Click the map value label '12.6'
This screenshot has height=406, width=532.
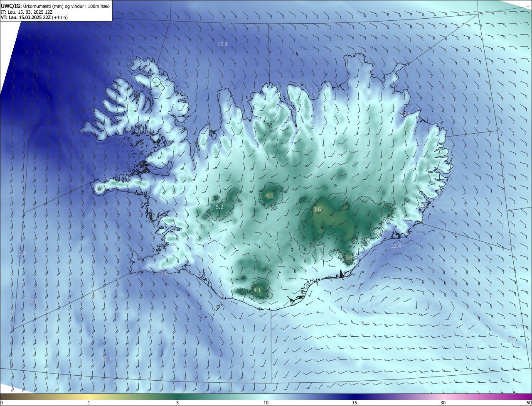point(163,273)
